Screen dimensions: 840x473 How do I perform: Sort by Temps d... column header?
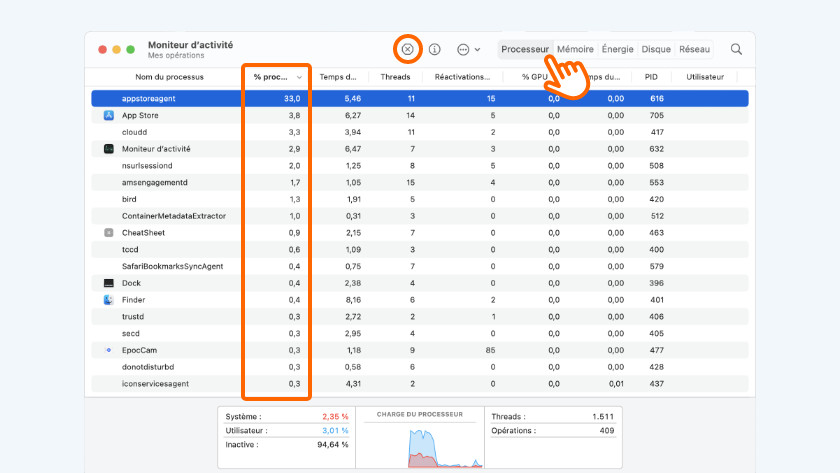coord(338,77)
